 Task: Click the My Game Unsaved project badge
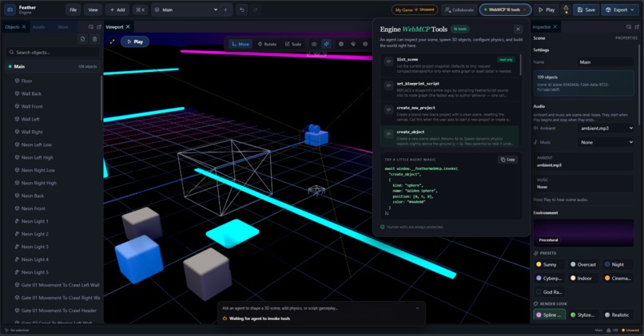(x=415, y=10)
